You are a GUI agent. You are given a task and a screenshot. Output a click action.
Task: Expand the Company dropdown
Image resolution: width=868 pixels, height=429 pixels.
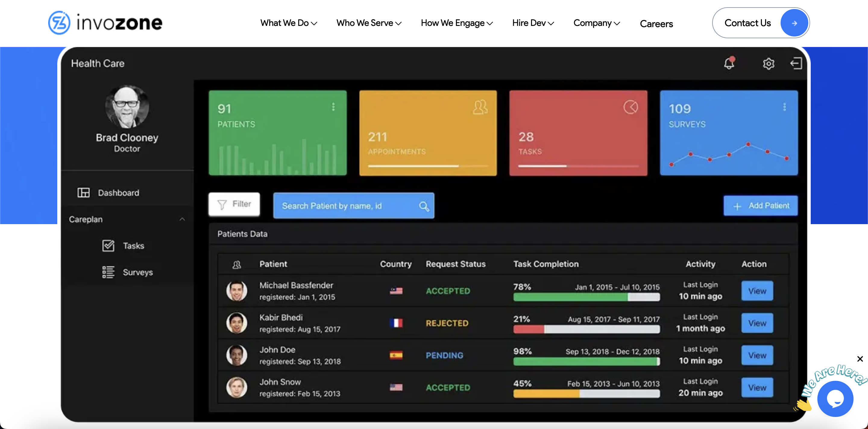[x=596, y=23]
